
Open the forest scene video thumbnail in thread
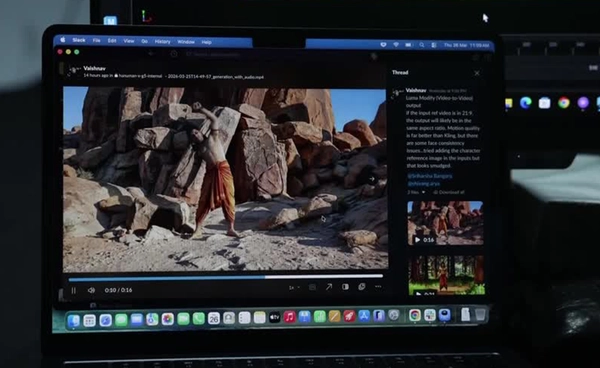(446, 275)
